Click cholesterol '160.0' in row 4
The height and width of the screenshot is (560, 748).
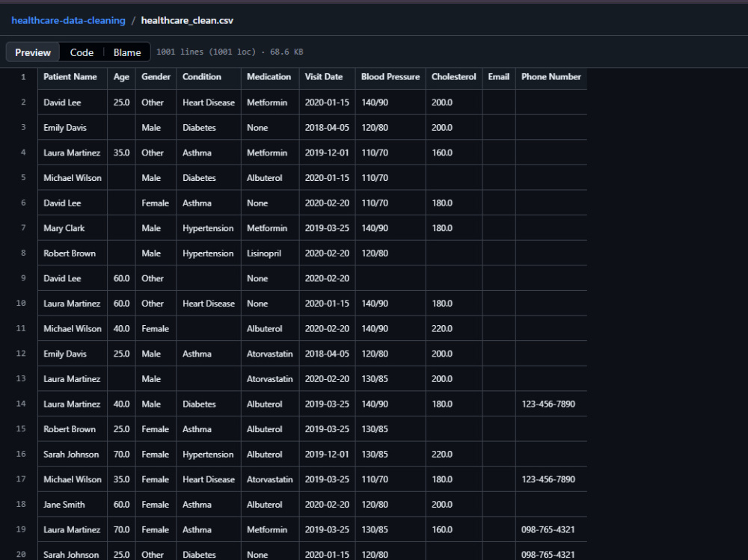[442, 153]
